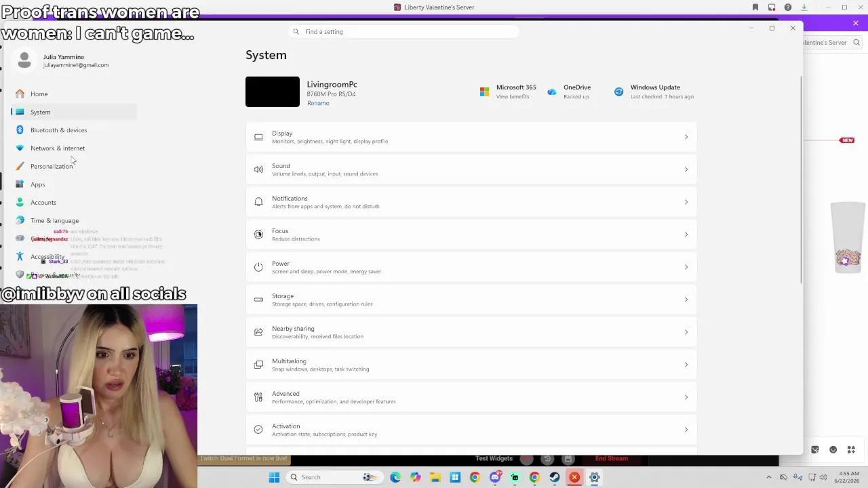The image size is (868, 488).
Task: Click the PC desktop thumbnail preview
Action: pyautogui.click(x=273, y=92)
